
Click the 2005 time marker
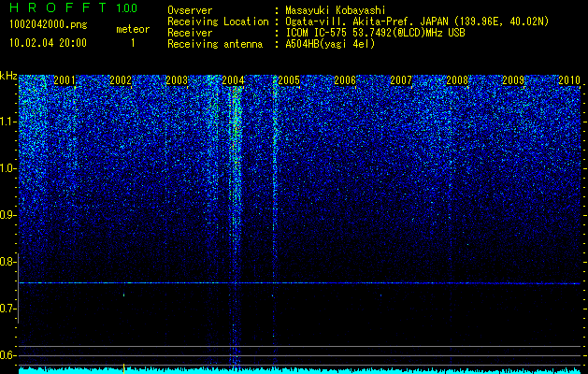(x=289, y=79)
